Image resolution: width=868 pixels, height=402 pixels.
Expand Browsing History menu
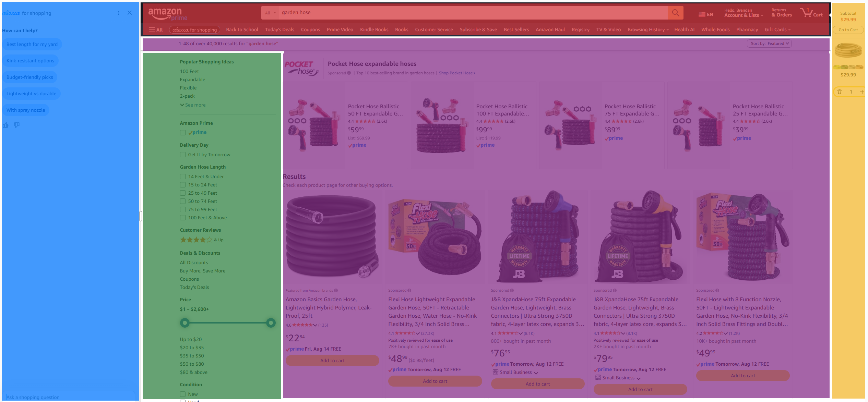[648, 30]
